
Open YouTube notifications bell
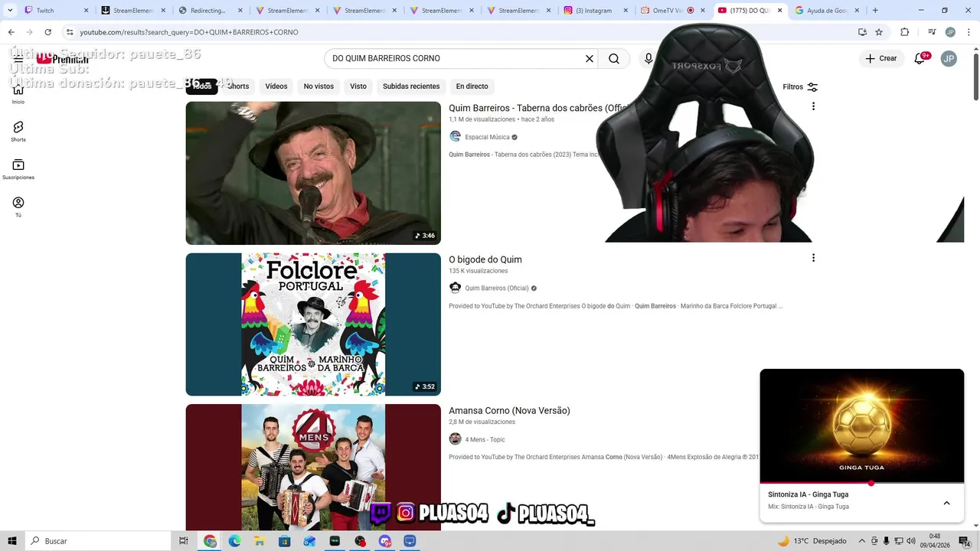[x=920, y=58]
